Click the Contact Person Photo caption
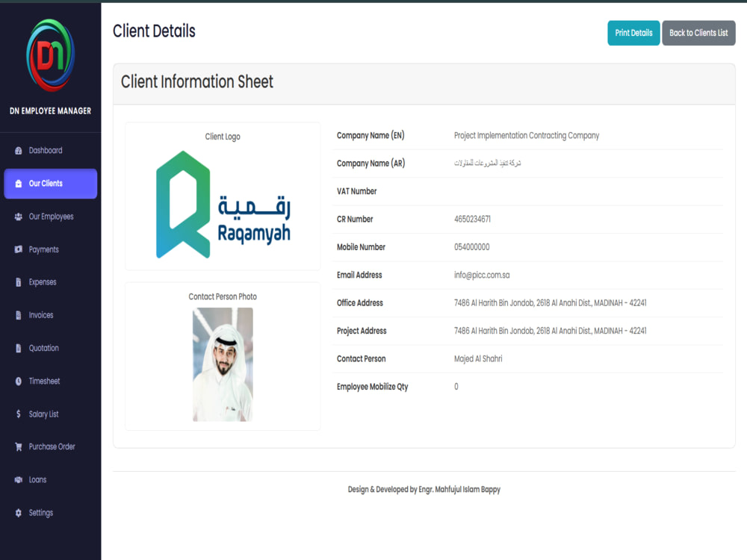The height and width of the screenshot is (560, 747). tap(223, 296)
